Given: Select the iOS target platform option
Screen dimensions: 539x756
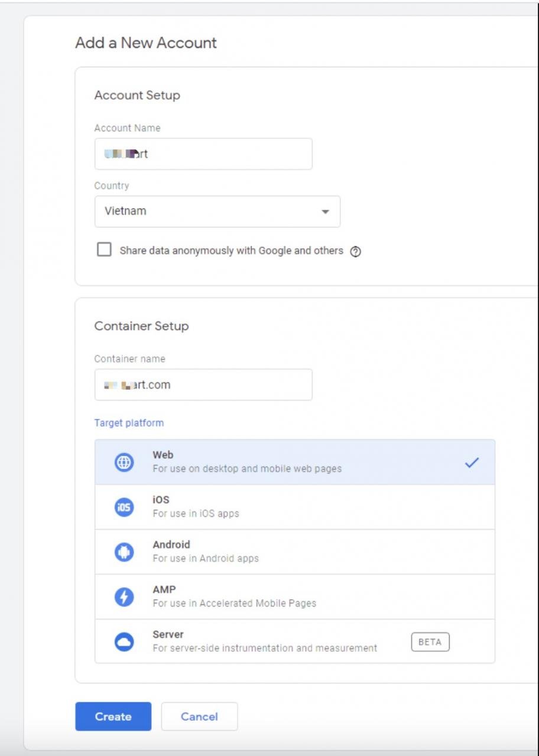Looking at the screenshot, I should click(x=294, y=507).
